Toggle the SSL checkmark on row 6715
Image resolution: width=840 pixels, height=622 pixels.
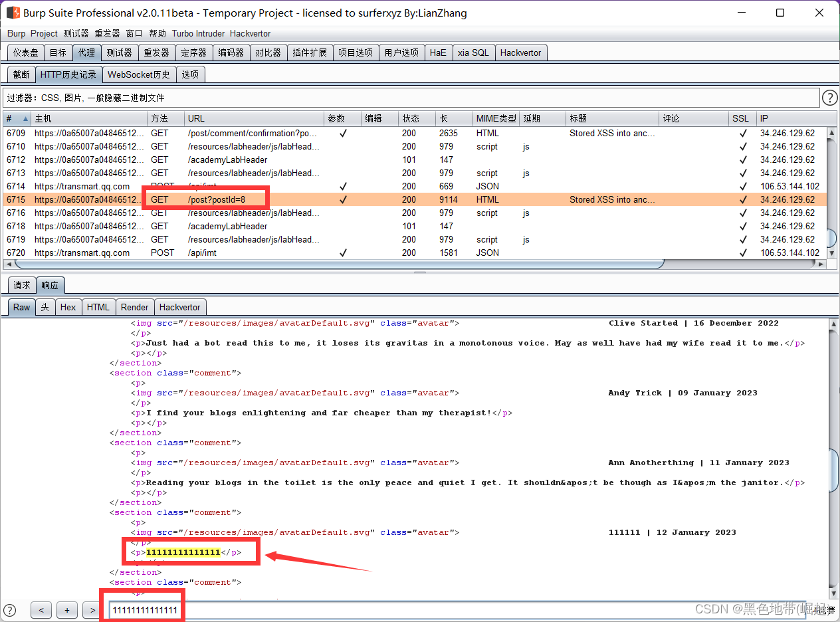(x=743, y=199)
